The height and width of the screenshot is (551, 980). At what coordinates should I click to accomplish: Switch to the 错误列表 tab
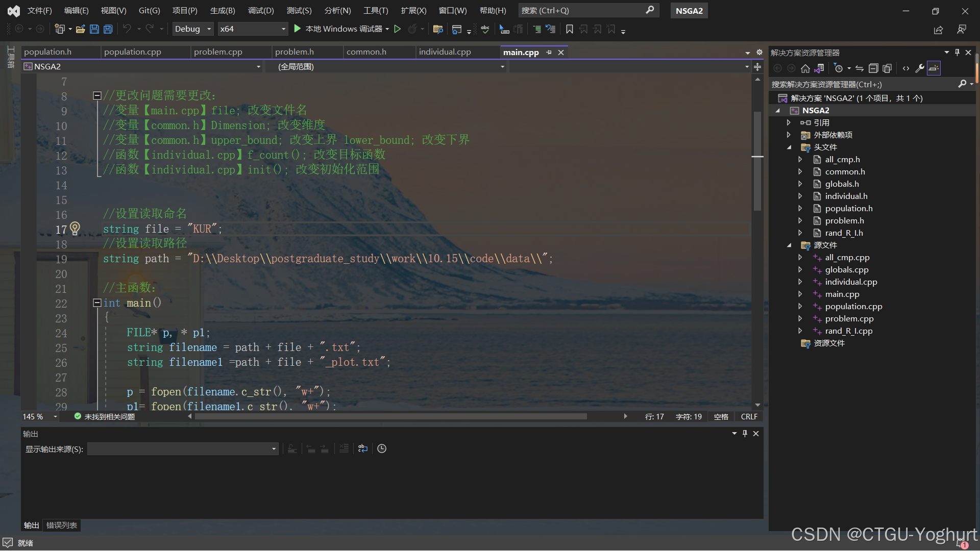(62, 525)
